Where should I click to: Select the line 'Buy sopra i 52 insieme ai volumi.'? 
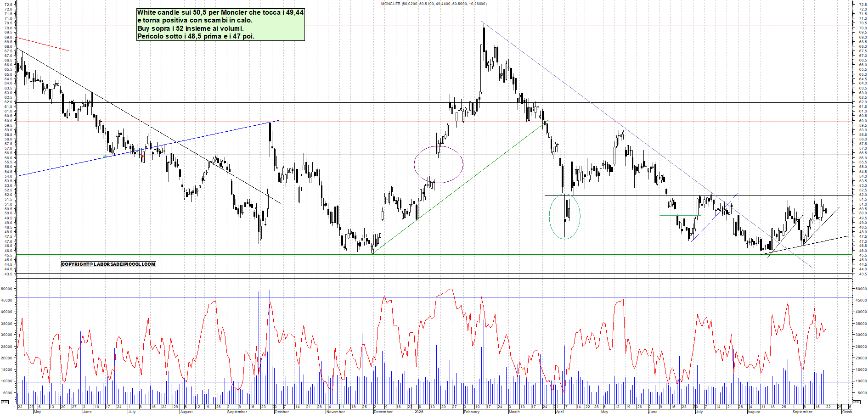[191, 28]
